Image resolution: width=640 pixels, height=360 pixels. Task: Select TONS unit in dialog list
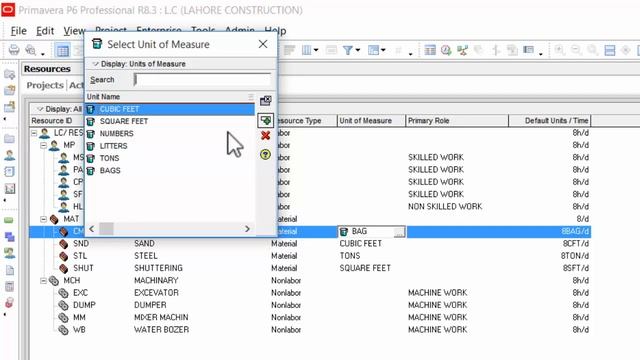(x=170, y=158)
